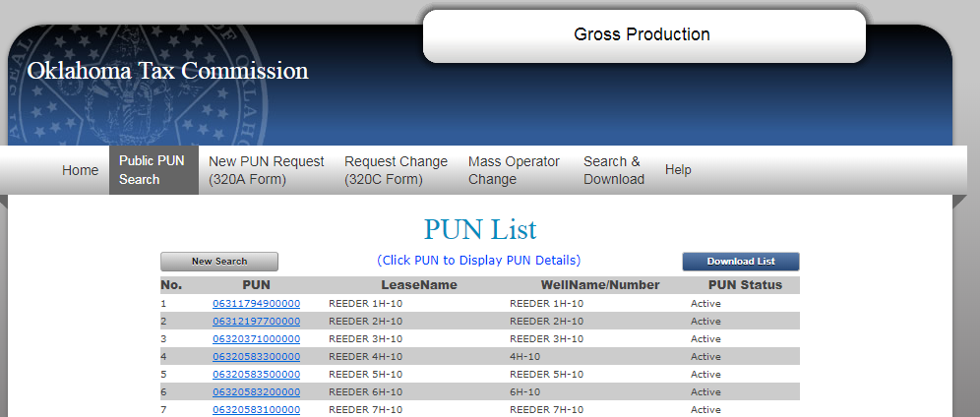
Task: Click the PUN Status column header
Action: [745, 285]
